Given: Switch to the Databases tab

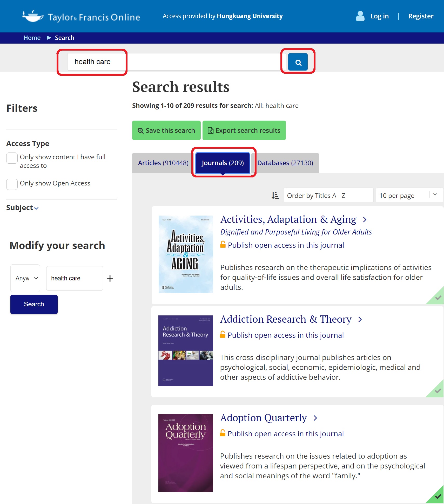Looking at the screenshot, I should pyautogui.click(x=285, y=163).
